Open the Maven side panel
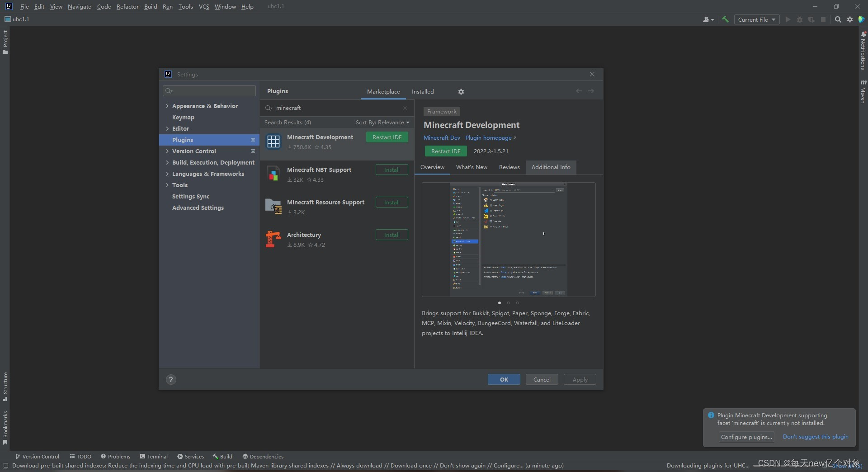Screen dimensions: 868x472 [863, 92]
